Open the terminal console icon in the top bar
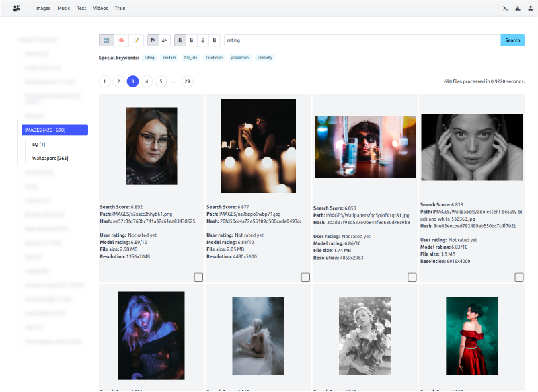Image resolution: width=538 pixels, height=392 pixels. coord(505,9)
